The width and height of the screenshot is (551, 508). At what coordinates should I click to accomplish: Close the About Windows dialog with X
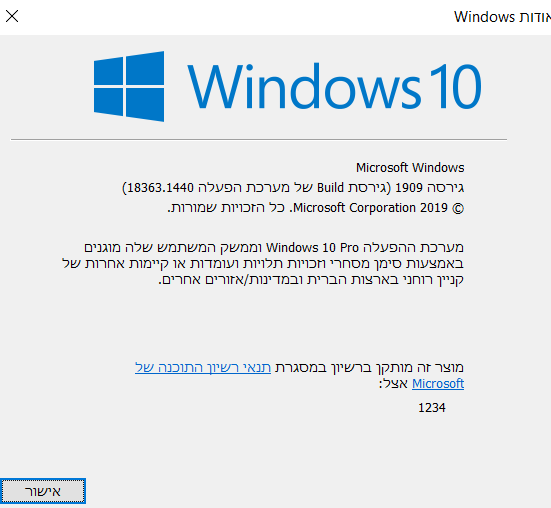tap(12, 16)
